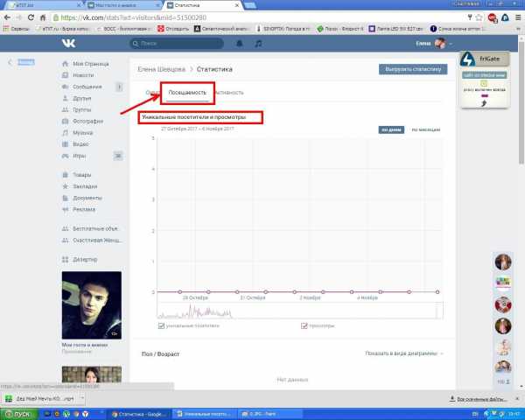The height and width of the screenshot is (420, 525).
Task: Click the Группы icon in left menu
Action: coord(66,109)
